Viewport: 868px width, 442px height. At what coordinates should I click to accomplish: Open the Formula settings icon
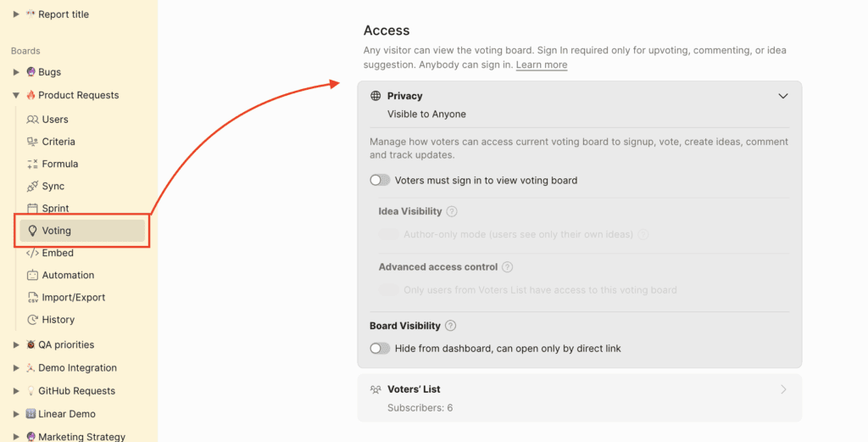(x=32, y=164)
